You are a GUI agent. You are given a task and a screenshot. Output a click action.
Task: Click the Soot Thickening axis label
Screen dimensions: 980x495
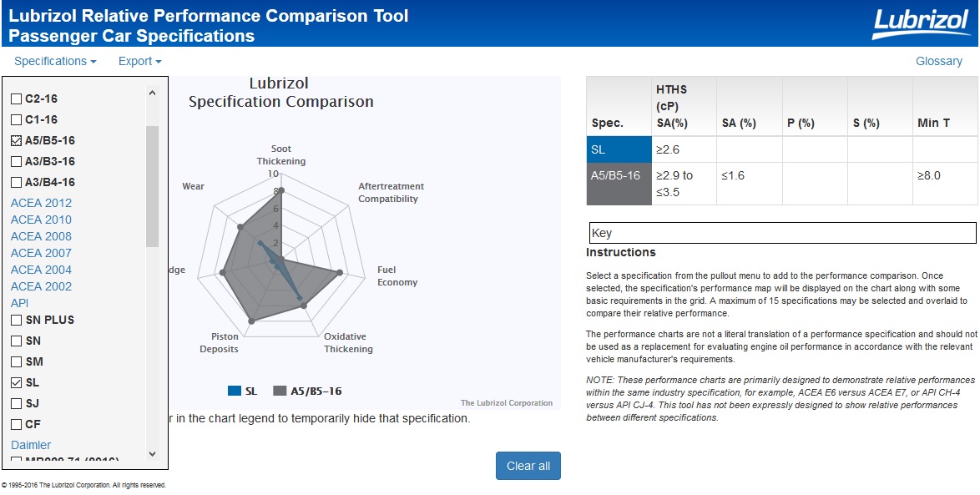point(281,155)
